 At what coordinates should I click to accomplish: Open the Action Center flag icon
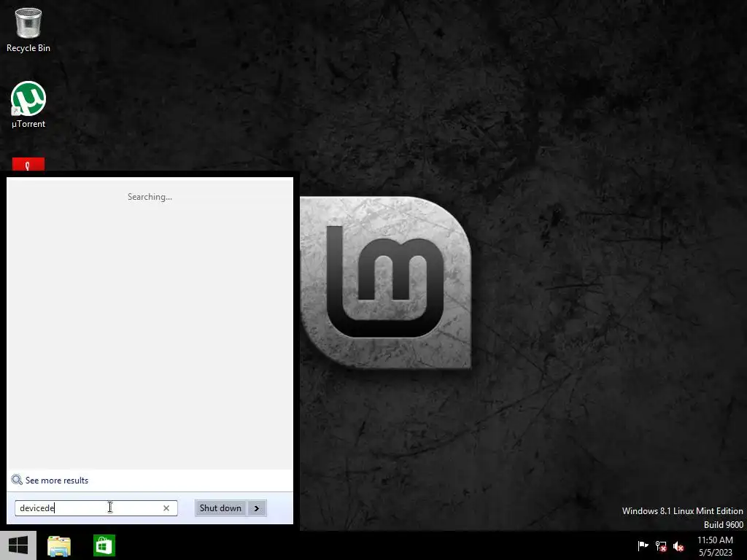pyautogui.click(x=643, y=545)
